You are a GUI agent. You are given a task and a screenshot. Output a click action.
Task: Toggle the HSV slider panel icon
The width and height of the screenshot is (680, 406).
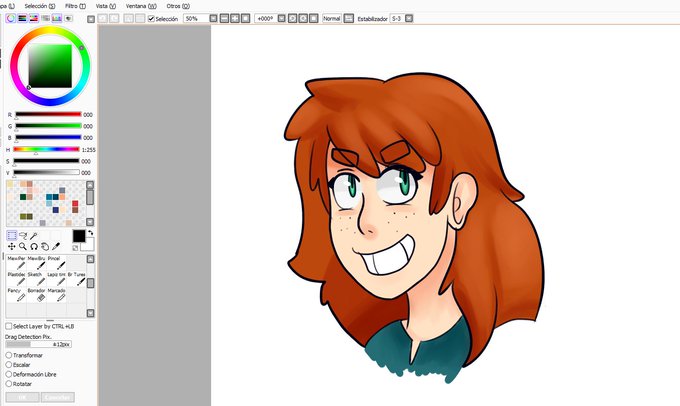33,18
